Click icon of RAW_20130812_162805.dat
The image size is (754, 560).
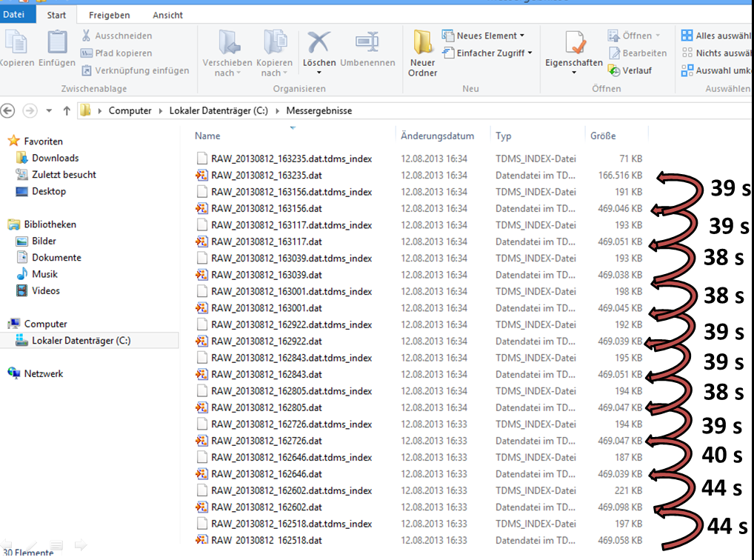[201, 407]
